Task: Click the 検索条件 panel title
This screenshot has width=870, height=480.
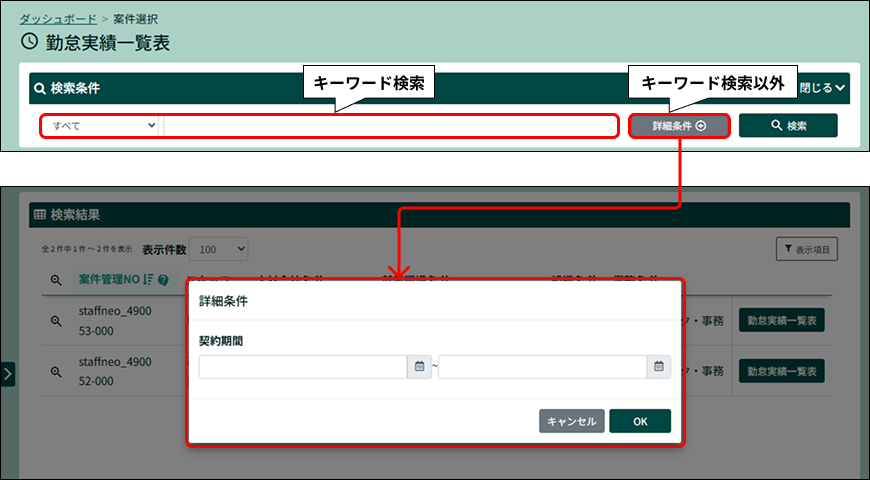Action: 75,88
